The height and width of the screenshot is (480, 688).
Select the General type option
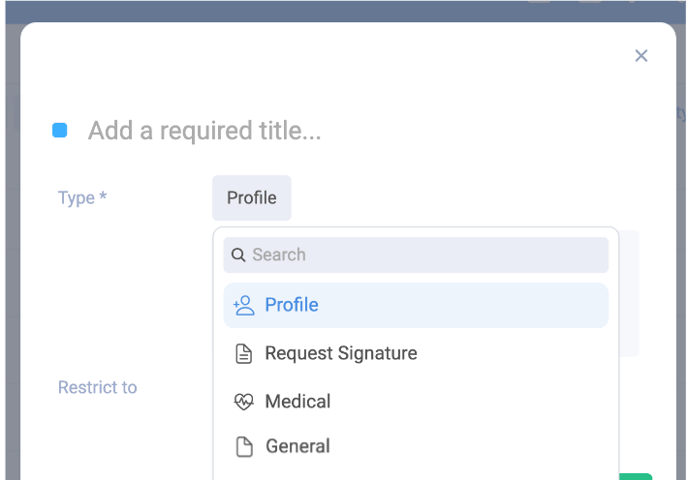point(416,447)
